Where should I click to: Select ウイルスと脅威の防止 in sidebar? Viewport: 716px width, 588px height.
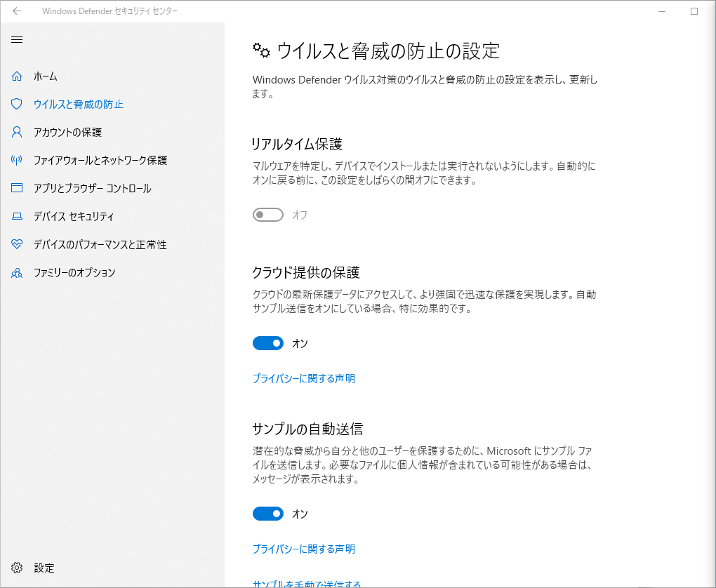pyautogui.click(x=79, y=104)
